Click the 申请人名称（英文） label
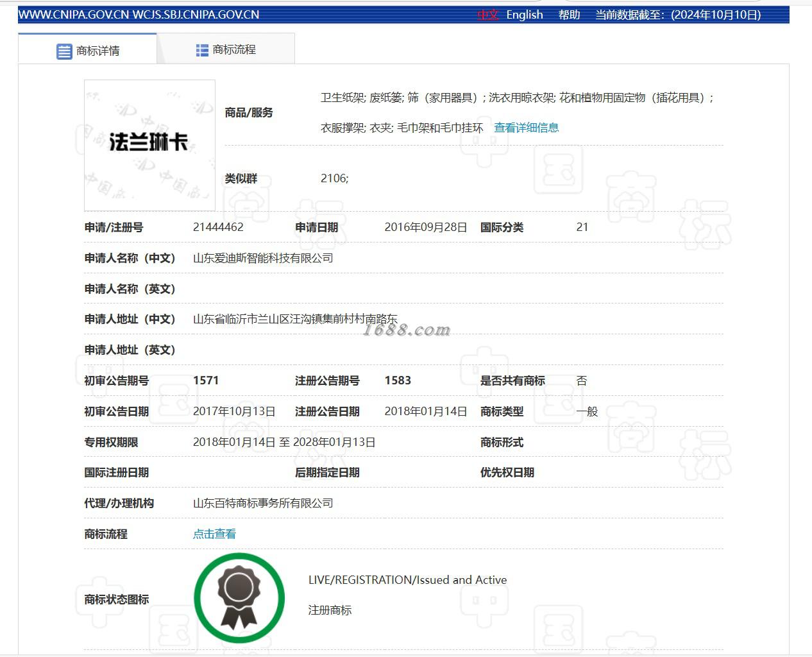Screen dimensions: 812x657 click(x=130, y=289)
